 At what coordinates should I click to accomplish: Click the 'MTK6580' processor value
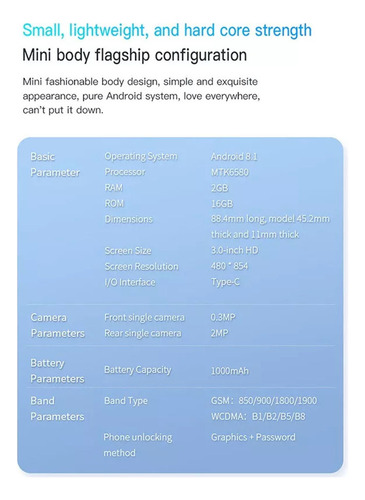(230, 172)
